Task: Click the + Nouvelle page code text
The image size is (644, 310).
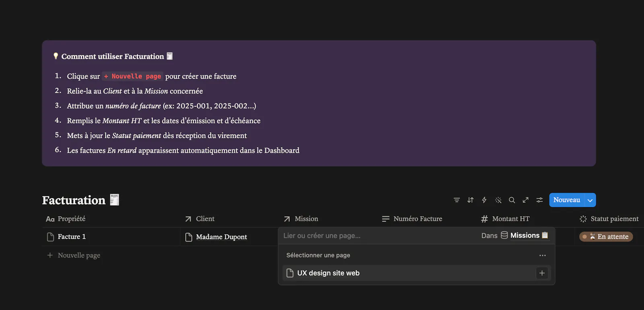Action: 132,76
